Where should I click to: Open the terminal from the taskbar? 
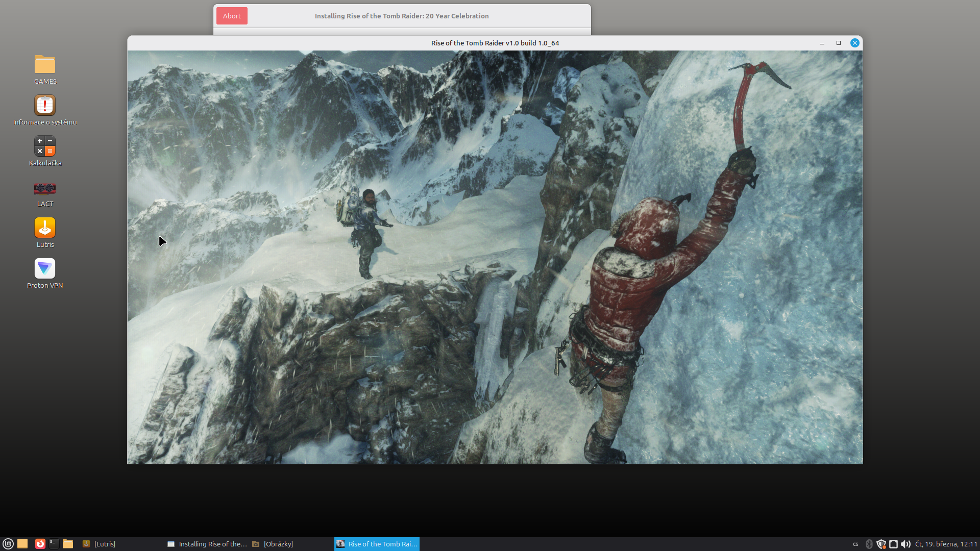coord(54,544)
